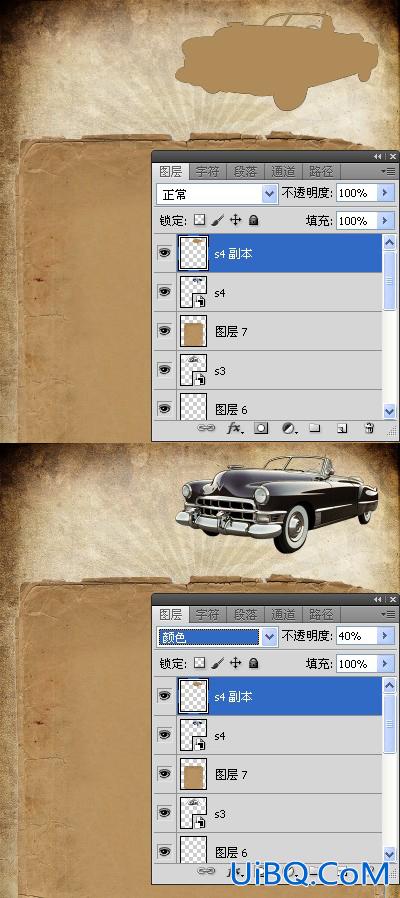Lock image pixels brush icon, 颜色 panel
Screen dimensions: 400x898
click(217, 663)
